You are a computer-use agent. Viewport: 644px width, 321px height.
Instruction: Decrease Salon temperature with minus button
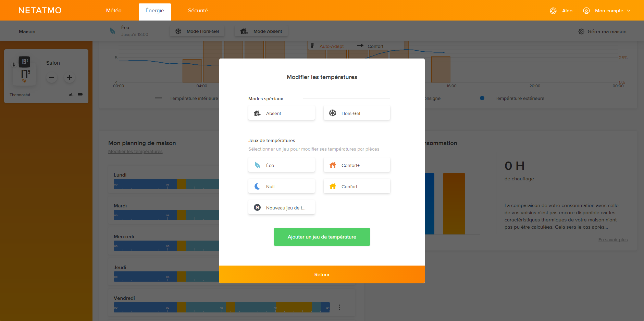point(52,77)
